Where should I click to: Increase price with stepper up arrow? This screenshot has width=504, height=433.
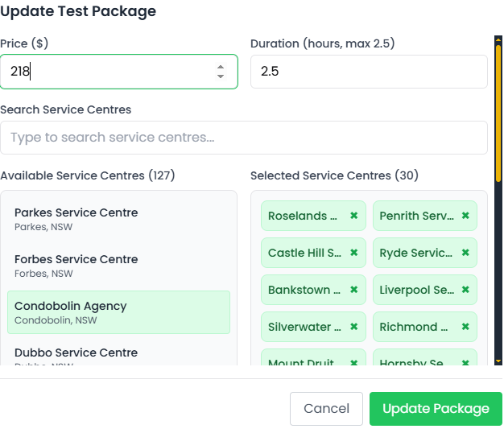(x=221, y=67)
